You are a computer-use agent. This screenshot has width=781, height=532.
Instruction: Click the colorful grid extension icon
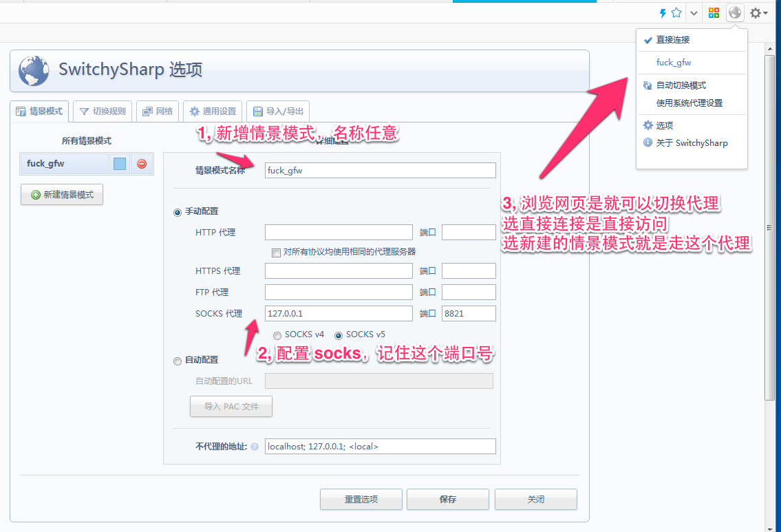(714, 13)
